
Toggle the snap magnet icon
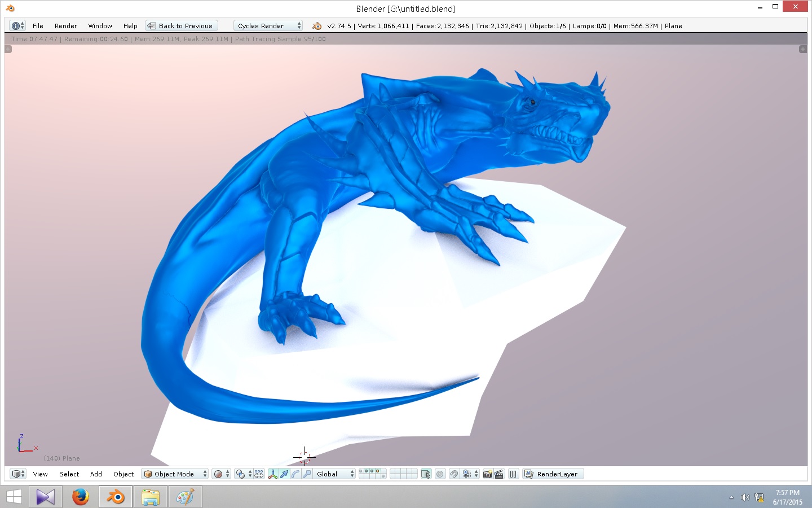coord(454,474)
